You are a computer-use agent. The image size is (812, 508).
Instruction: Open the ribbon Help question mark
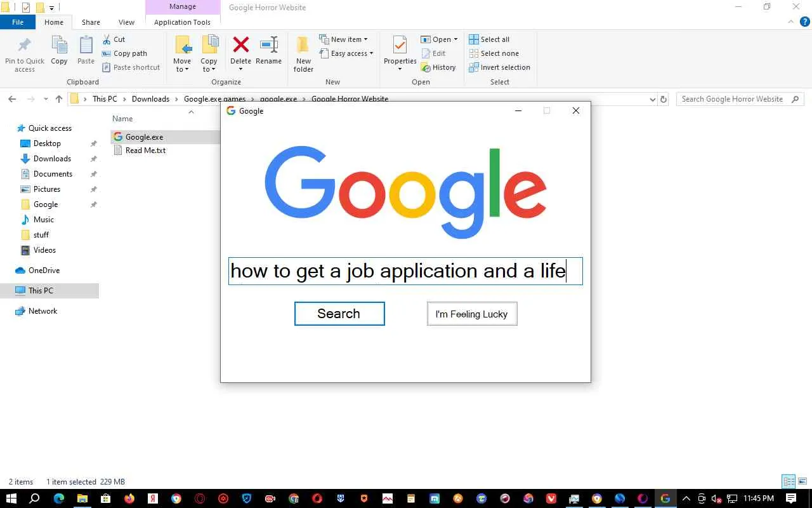click(x=805, y=22)
